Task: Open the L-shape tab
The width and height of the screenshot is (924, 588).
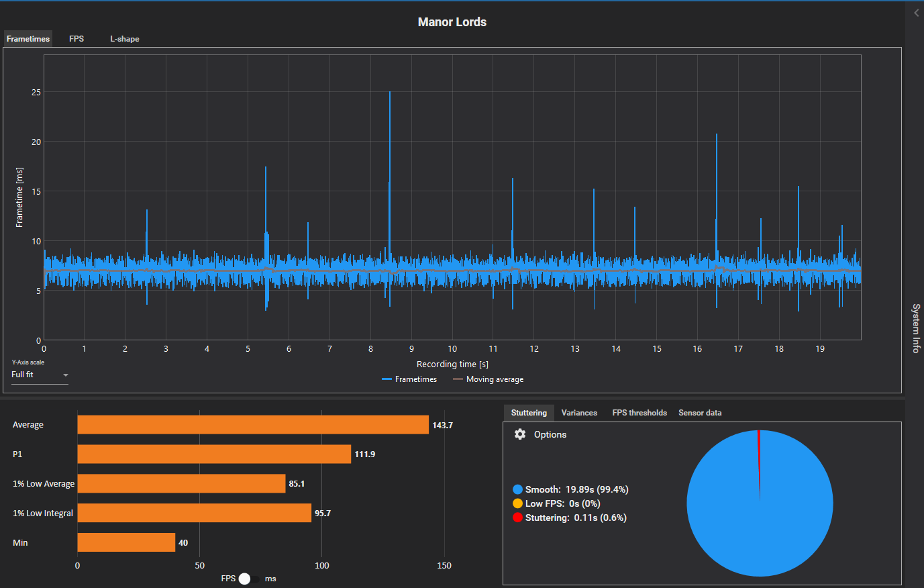Action: (125, 39)
